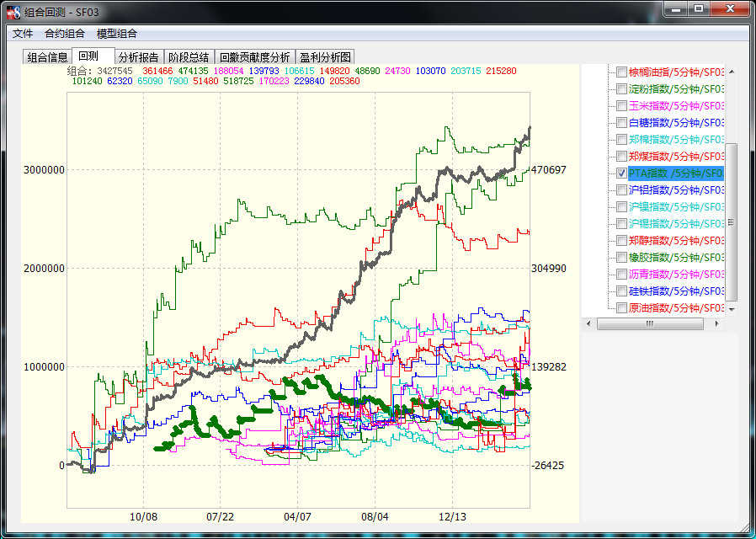The image size is (756, 539).
Task: Click the left arrow of horizontal scrollbar
Action: pos(588,323)
